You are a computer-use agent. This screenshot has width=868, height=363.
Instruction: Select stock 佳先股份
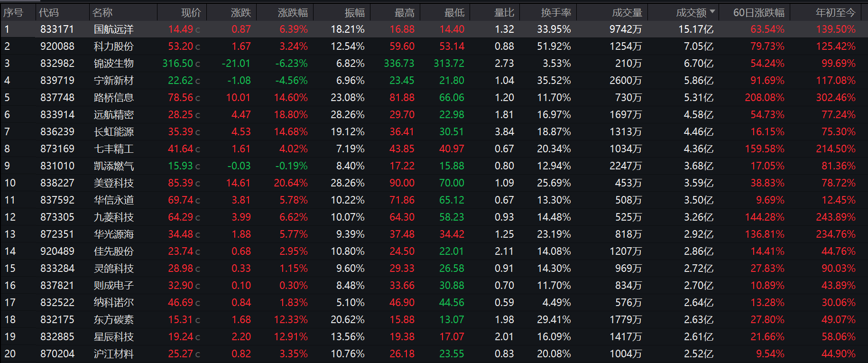[114, 251]
